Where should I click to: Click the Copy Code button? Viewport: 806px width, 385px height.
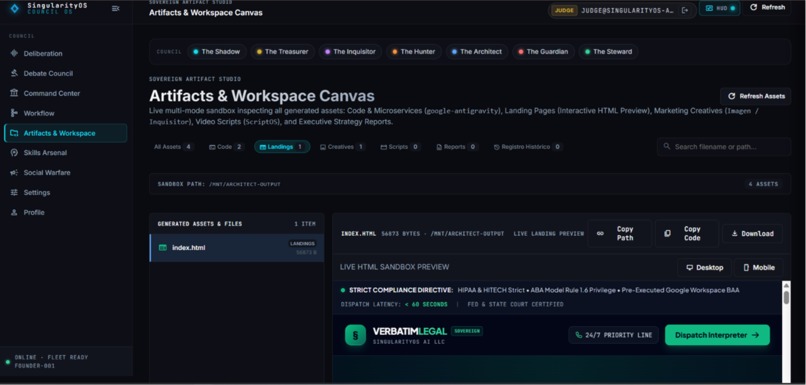[687, 233]
